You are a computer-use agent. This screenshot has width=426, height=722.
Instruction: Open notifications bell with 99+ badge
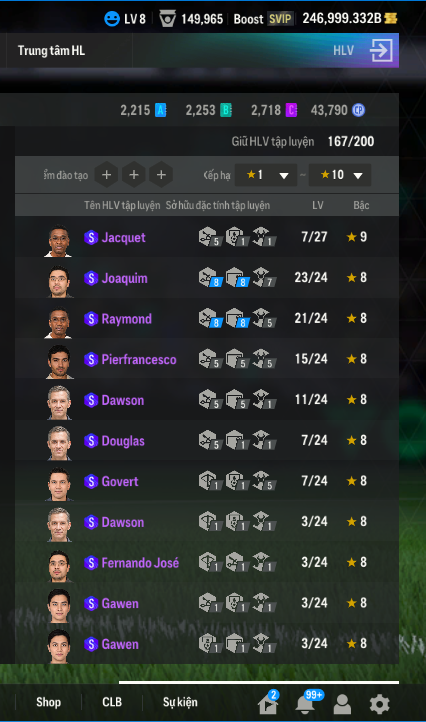coord(307,702)
